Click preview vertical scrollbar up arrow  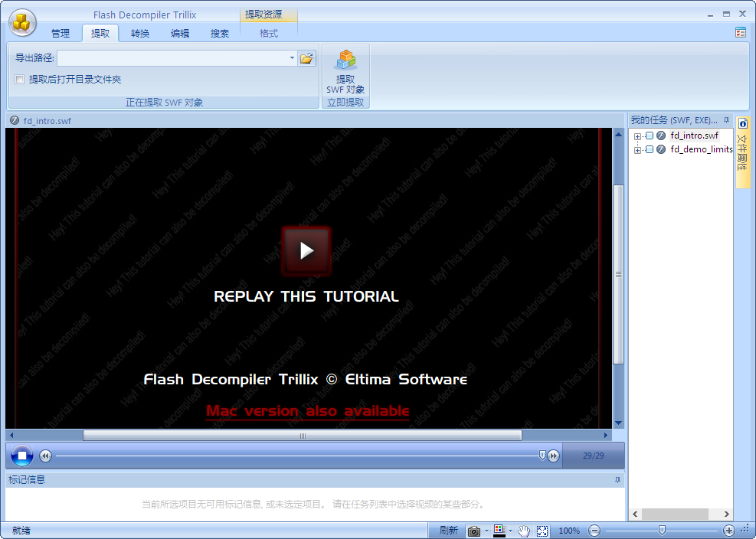click(619, 134)
